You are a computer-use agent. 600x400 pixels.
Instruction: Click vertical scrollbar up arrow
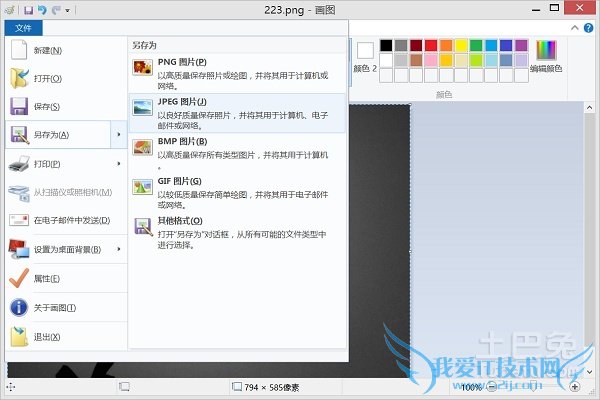click(589, 108)
